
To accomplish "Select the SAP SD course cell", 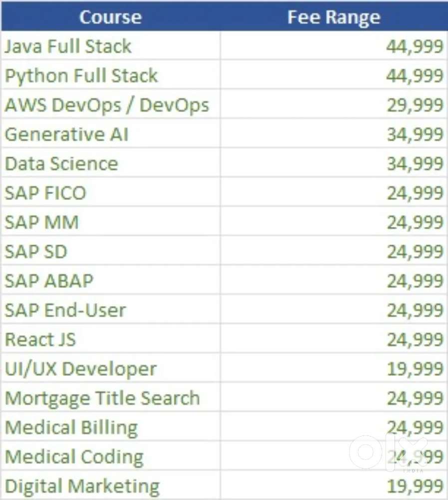I will [36, 251].
